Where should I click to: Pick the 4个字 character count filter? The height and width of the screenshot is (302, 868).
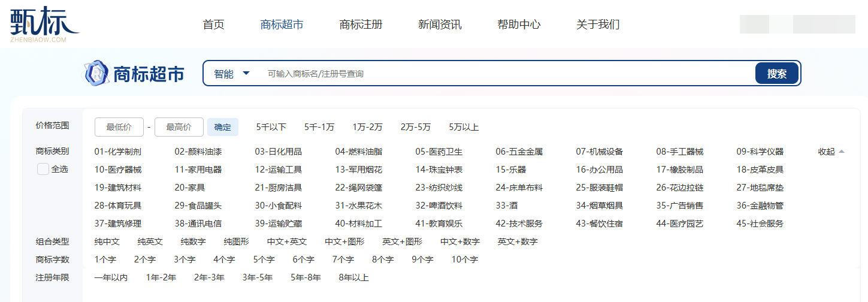pos(224,259)
